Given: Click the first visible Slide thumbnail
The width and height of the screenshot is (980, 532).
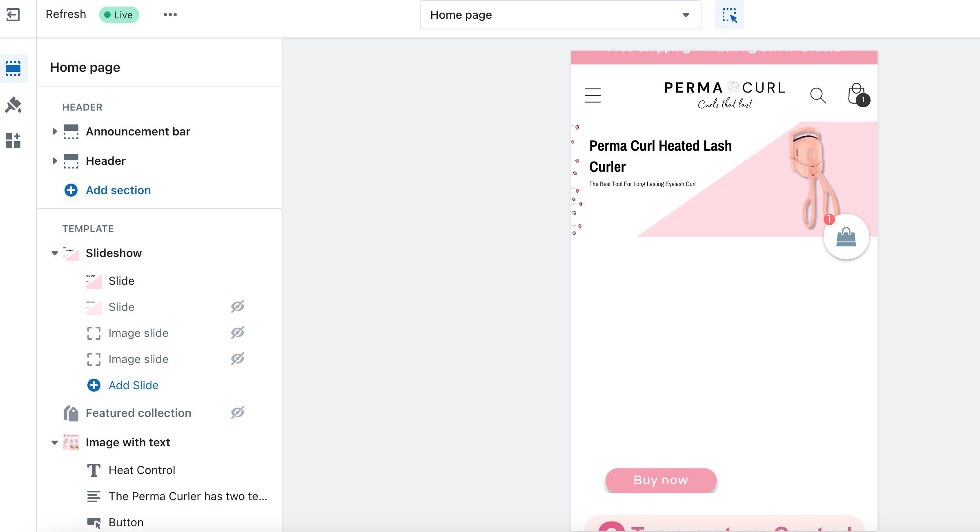Looking at the screenshot, I should point(94,281).
